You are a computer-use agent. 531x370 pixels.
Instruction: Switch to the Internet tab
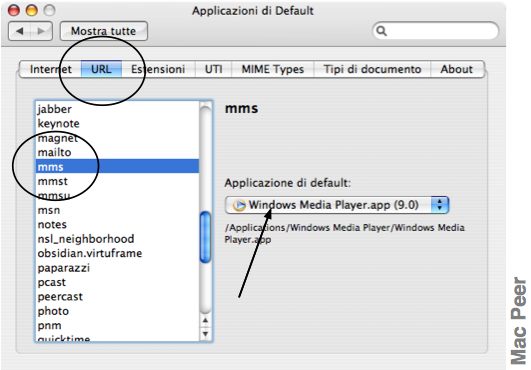[50, 69]
